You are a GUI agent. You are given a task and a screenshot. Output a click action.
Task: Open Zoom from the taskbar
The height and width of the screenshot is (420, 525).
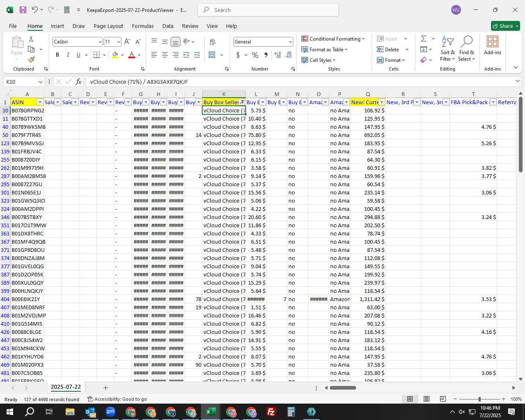point(110,412)
